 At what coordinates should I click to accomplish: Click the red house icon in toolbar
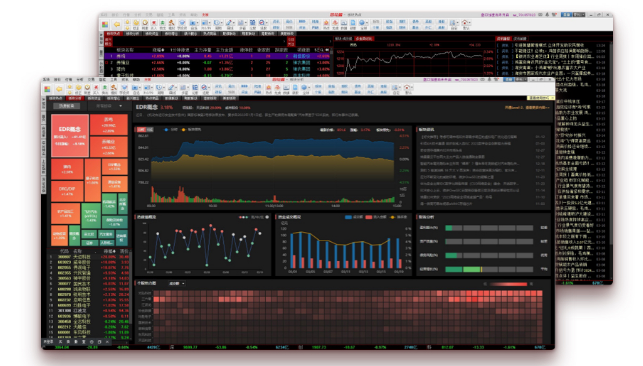407,88
